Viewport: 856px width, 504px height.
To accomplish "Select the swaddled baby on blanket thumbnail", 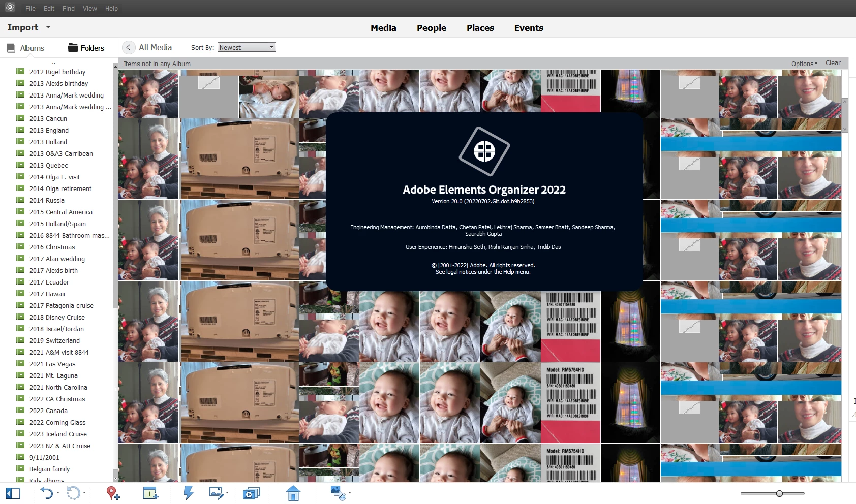I will pos(269,97).
